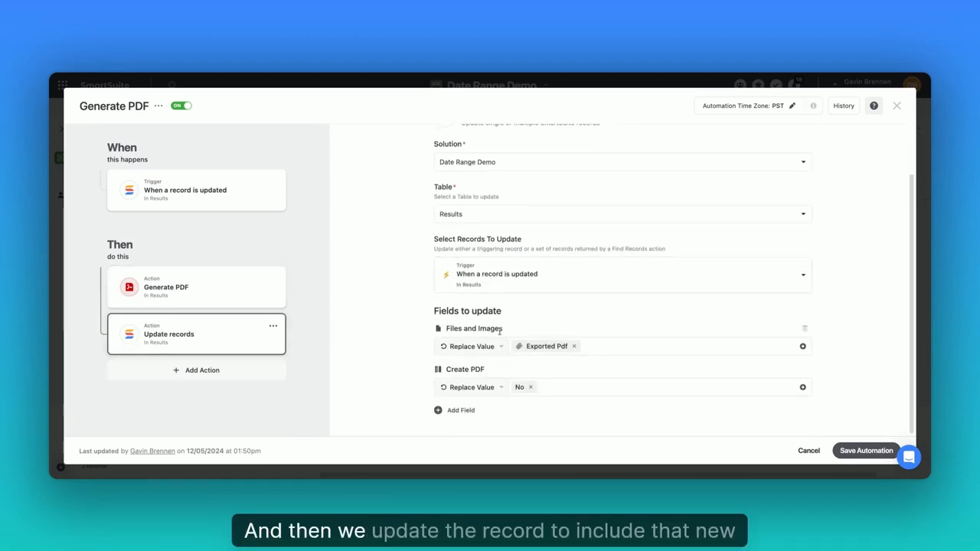Change the Replace Value mode for Create PDF
This screenshot has width=980, height=551.
[472, 387]
